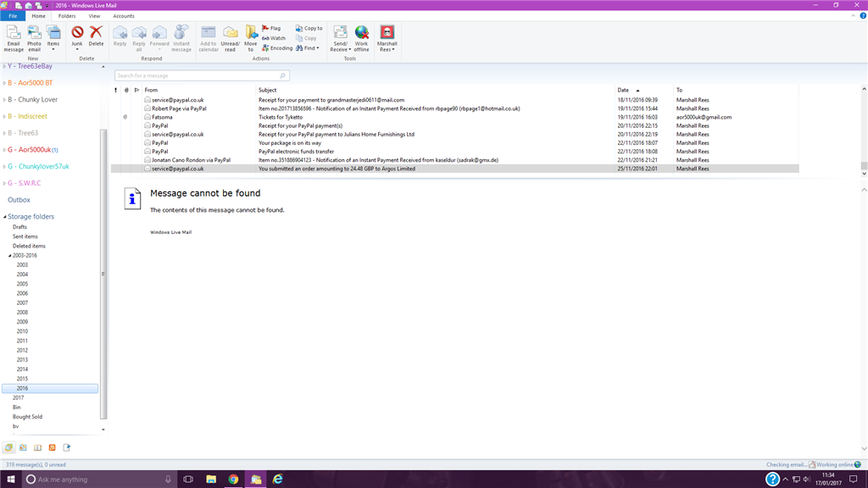This screenshot has height=488, width=868.
Task: Switch to Calendar view shortcut icon
Action: point(23,447)
